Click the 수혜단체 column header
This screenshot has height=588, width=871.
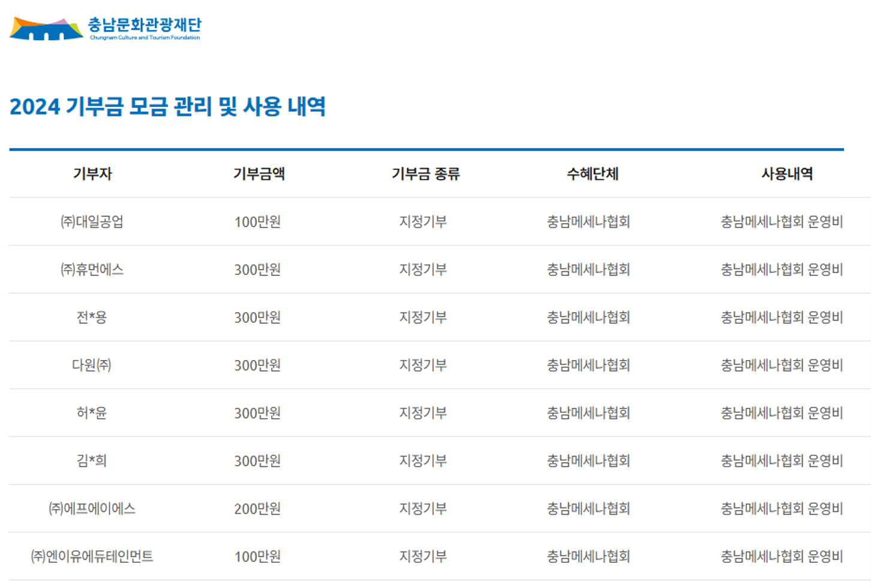tap(592, 174)
